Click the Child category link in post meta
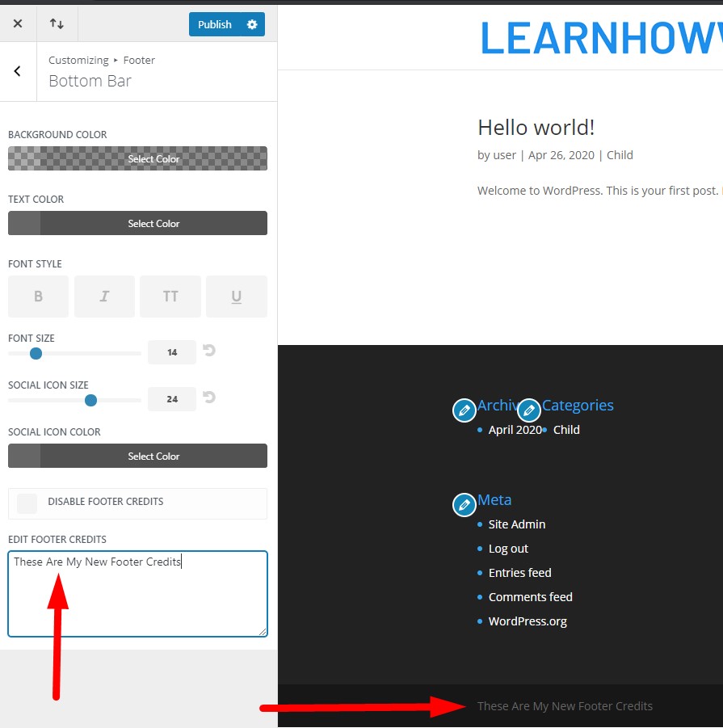Screen dimensions: 723x728 click(x=620, y=155)
